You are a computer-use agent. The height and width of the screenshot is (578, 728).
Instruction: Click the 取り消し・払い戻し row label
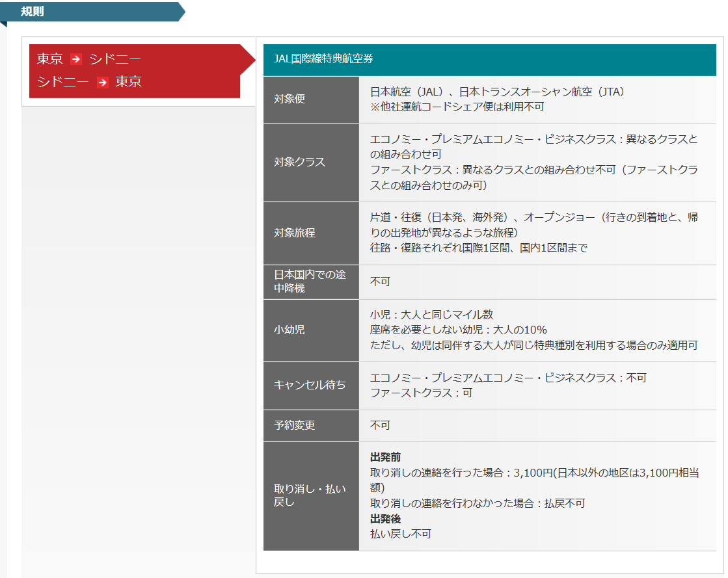pyautogui.click(x=311, y=495)
